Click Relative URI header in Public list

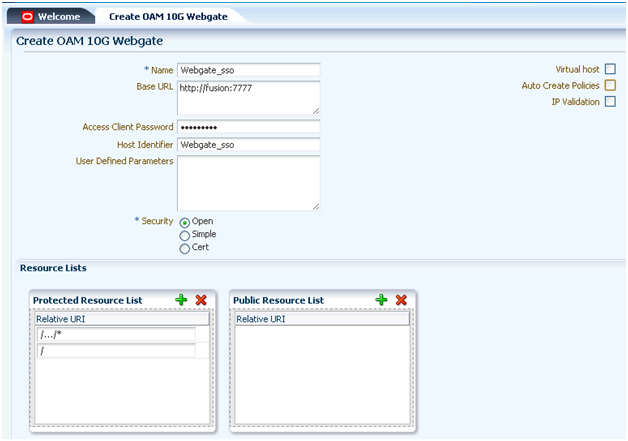click(322, 319)
